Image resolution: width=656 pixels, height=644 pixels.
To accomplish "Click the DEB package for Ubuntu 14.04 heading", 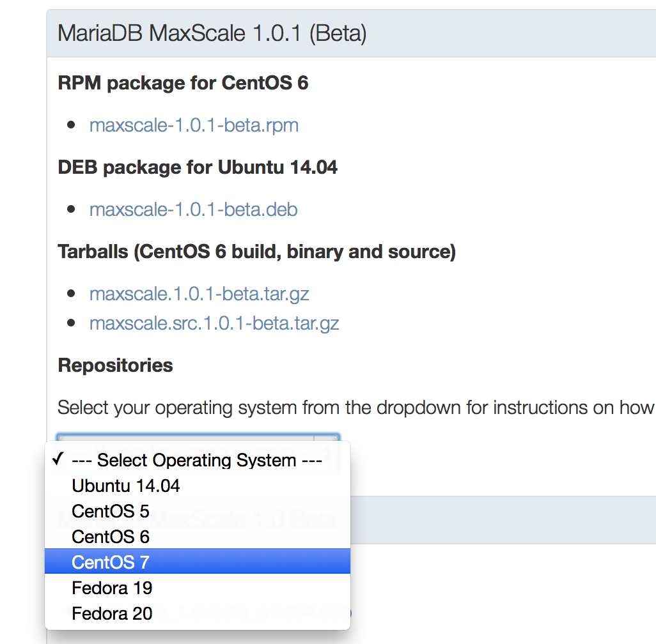I will [x=198, y=167].
